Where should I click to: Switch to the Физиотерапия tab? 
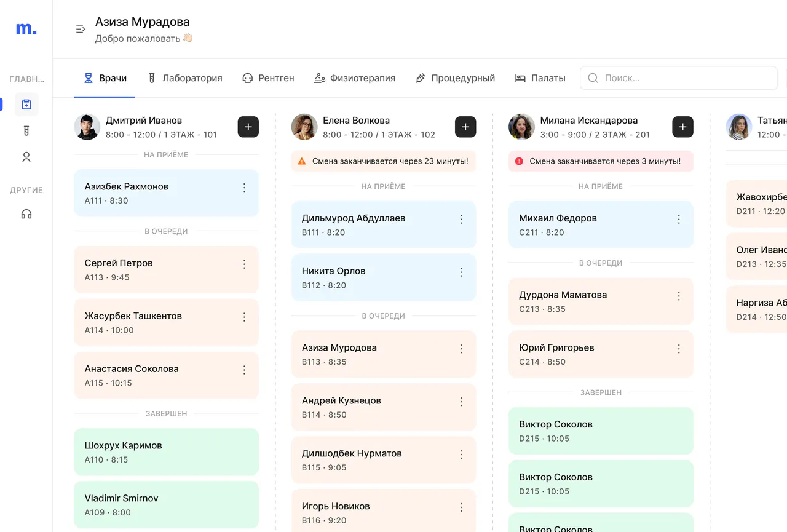click(354, 78)
